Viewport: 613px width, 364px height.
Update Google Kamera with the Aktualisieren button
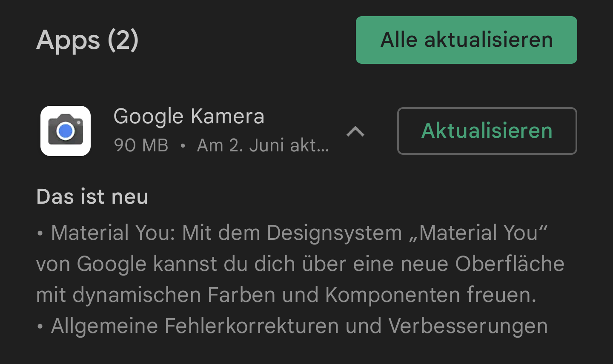[x=487, y=131]
